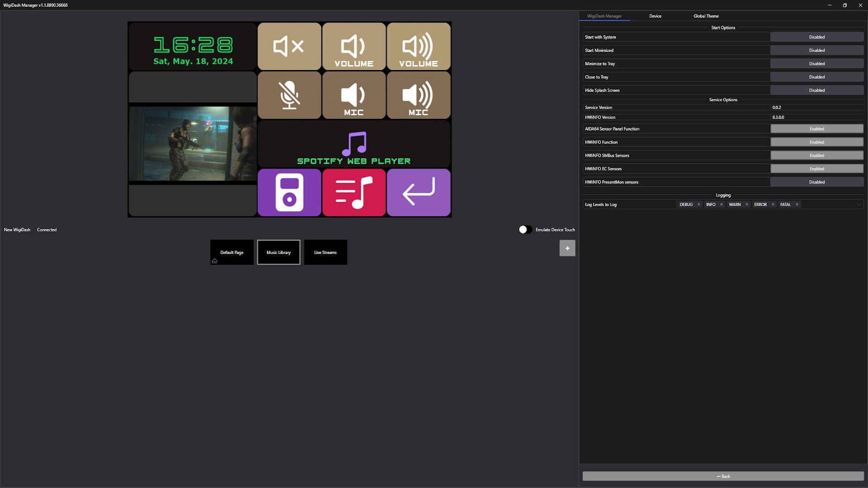
Task: Click the game screenshot image widget
Action: (x=193, y=144)
